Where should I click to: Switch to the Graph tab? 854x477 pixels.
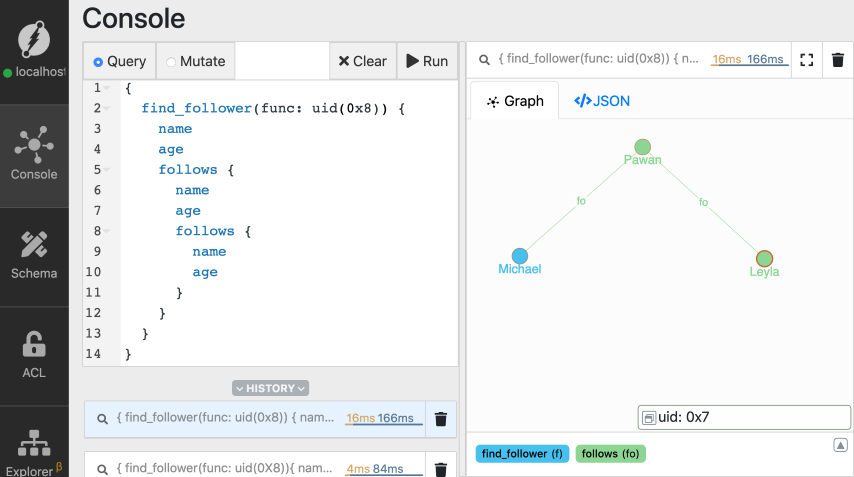[515, 101]
